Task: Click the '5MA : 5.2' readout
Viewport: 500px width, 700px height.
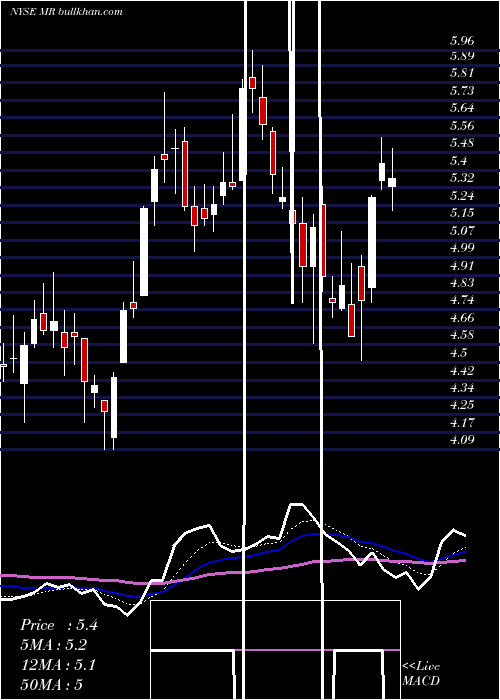Action: (x=53, y=645)
